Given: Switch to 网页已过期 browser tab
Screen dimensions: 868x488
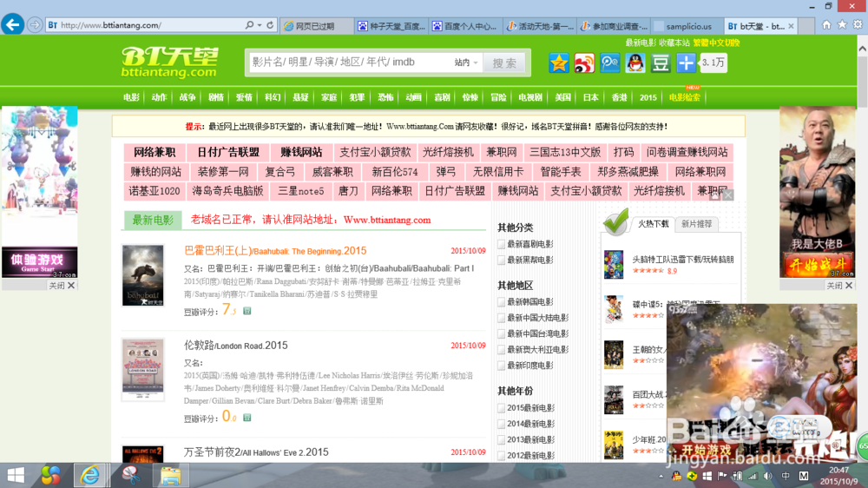Looking at the screenshot, I should 317,26.
